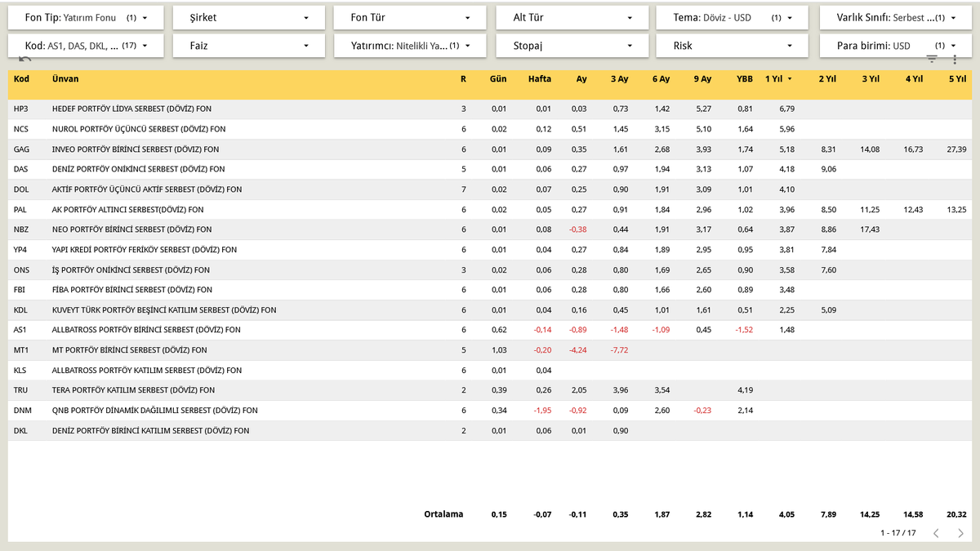The image size is (980, 551).
Task: Expand the Risk filter dropdown
Action: coord(732,46)
